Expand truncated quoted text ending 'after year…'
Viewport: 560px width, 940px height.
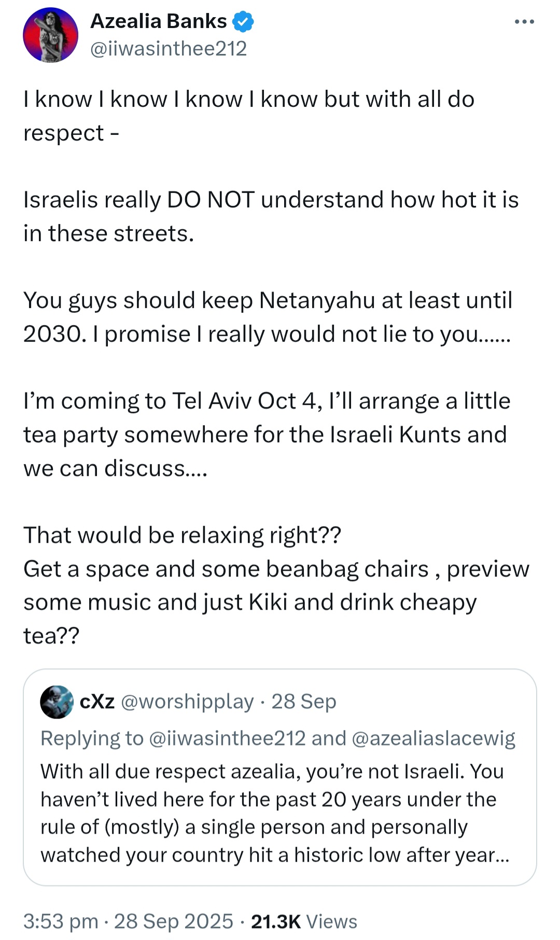click(x=275, y=854)
